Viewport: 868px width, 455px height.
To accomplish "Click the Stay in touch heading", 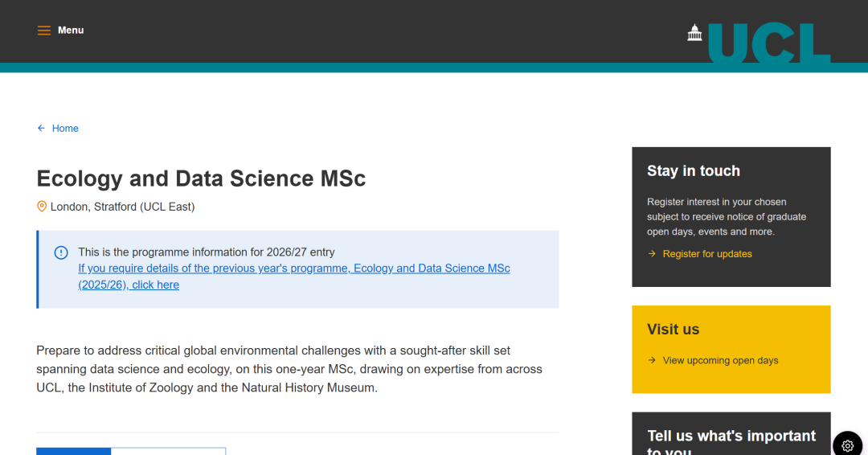I will (694, 171).
